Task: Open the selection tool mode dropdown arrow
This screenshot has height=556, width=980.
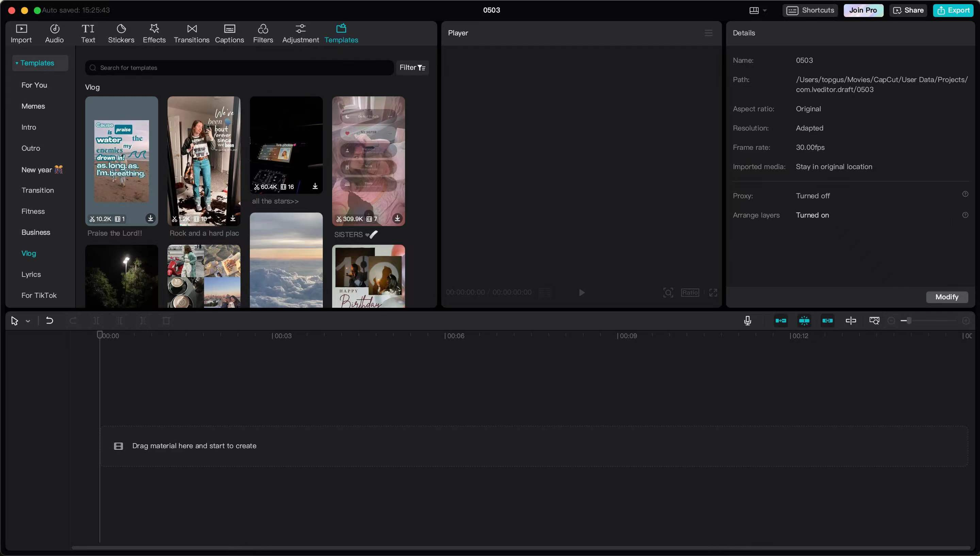Action: click(x=28, y=321)
